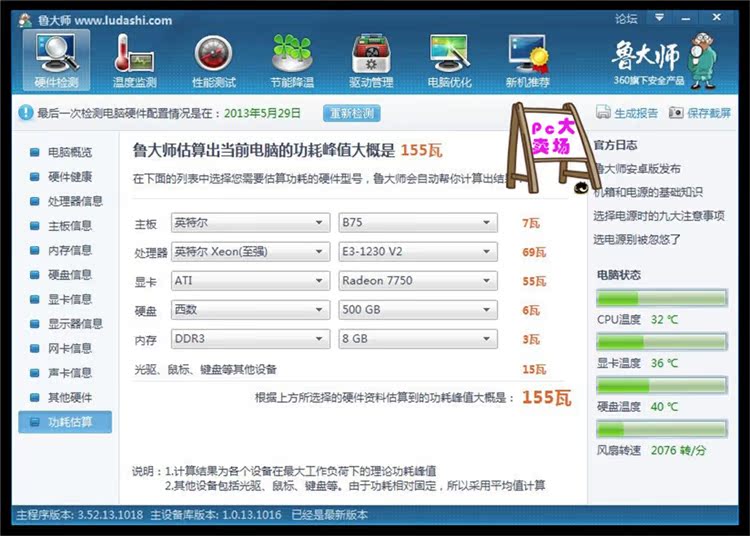The width and height of the screenshot is (750, 536).
Task: Open 选电源别被忽悠了 link
Action: (637, 239)
